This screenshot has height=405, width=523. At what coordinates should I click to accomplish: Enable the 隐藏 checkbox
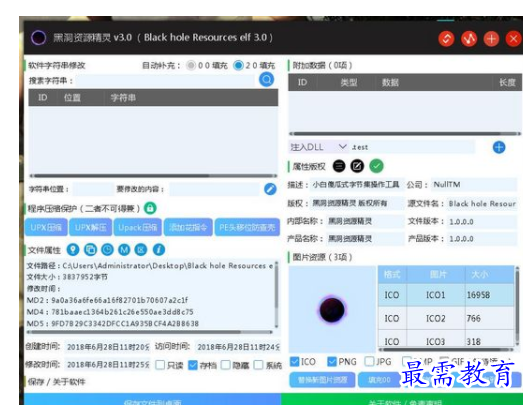point(226,365)
